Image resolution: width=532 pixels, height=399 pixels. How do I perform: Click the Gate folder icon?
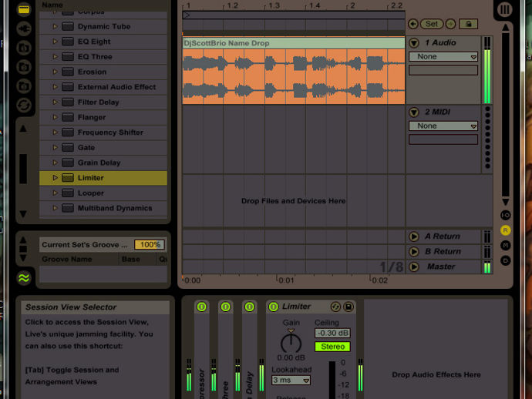coord(68,147)
